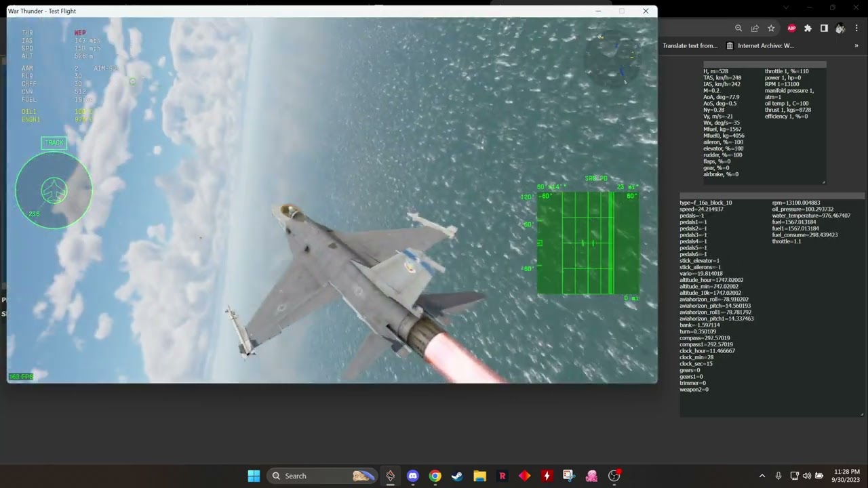Click the network tray icon
This screenshot has height=488, width=868.
795,476
